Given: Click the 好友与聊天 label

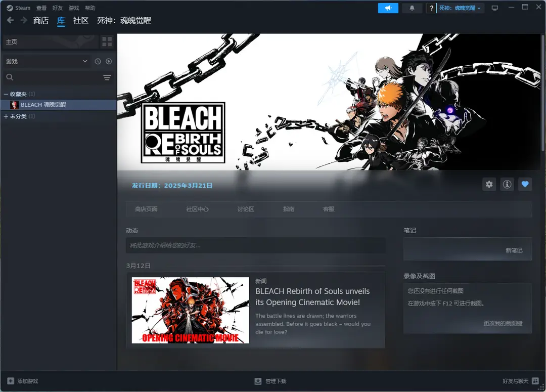Looking at the screenshot, I should [516, 381].
